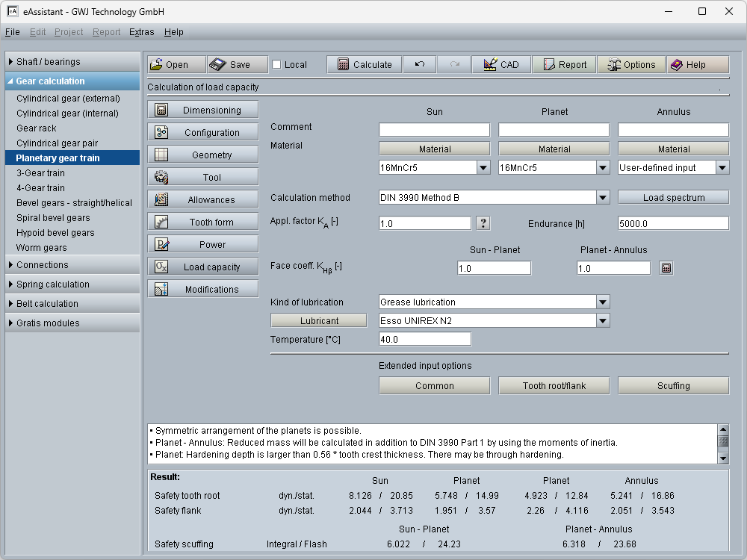Viewport: 747px width, 560px height.
Task: Open the Extras menu
Action: pyautogui.click(x=141, y=32)
